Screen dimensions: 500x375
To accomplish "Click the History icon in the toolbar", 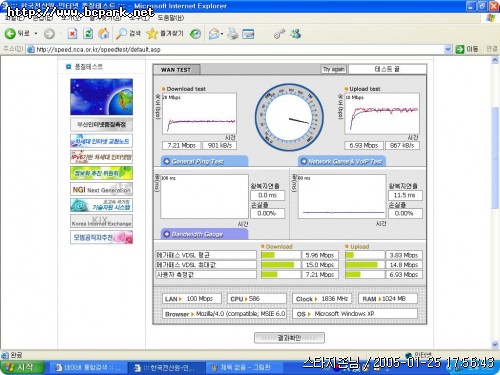I will (195, 33).
